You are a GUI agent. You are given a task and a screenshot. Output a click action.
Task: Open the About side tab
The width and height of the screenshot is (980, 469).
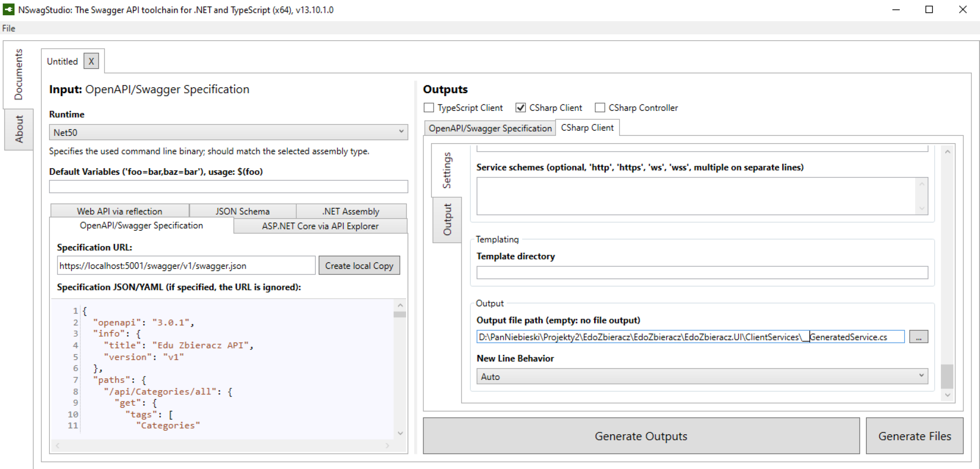point(19,129)
